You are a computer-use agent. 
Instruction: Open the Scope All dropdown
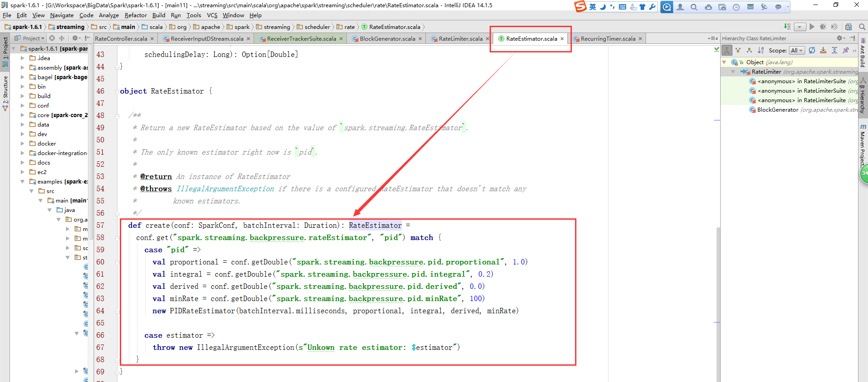point(797,50)
